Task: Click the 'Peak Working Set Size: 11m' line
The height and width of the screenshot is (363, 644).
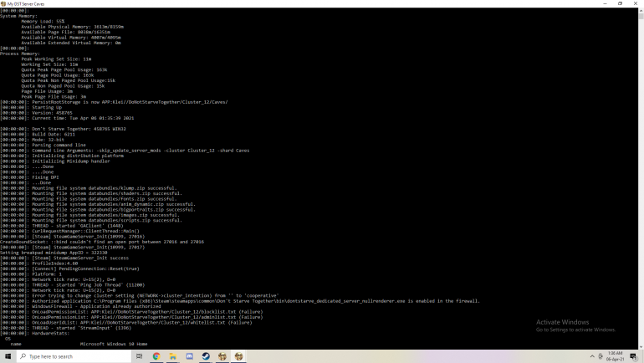Action: (56, 59)
